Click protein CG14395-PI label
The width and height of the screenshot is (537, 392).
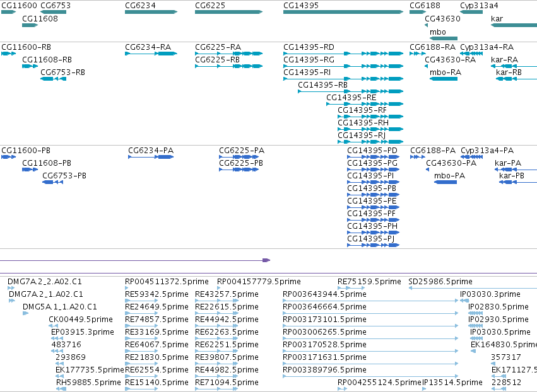point(371,176)
